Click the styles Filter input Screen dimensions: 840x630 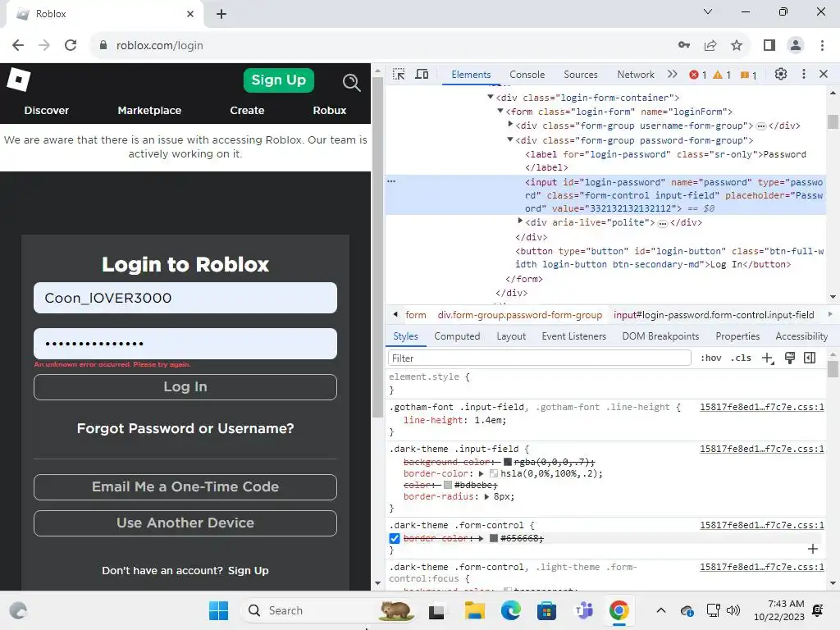[x=540, y=358]
